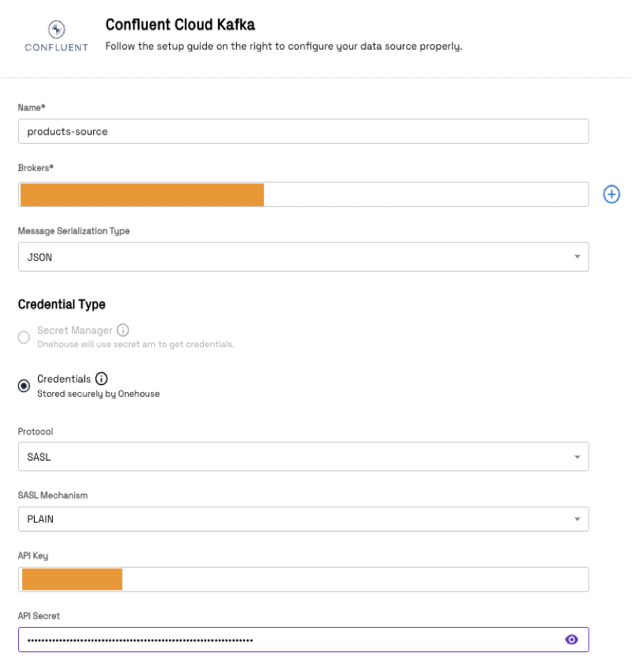Open the SASL Mechanism dropdown showing PLAIN
632x672 pixels.
tap(303, 519)
